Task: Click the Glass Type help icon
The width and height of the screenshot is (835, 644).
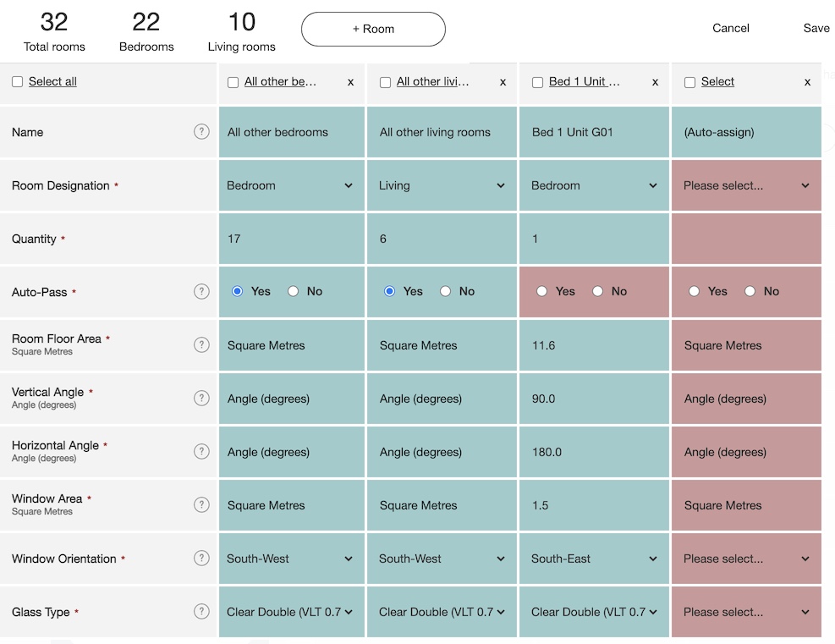Action: 201,611
